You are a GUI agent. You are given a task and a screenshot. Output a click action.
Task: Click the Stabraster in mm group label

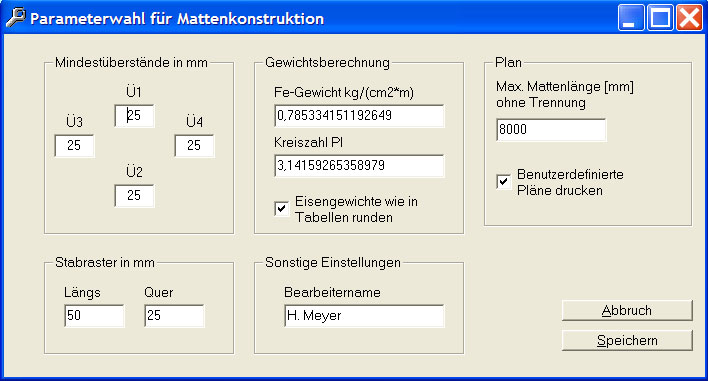point(105,262)
